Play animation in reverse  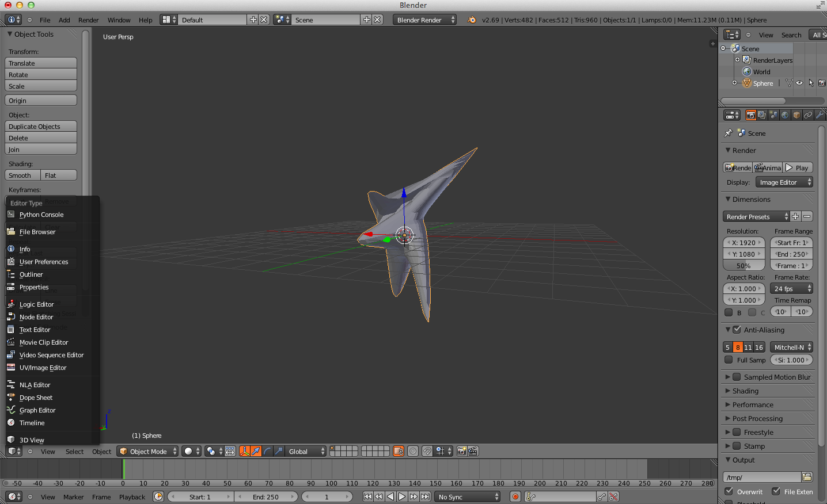point(390,497)
